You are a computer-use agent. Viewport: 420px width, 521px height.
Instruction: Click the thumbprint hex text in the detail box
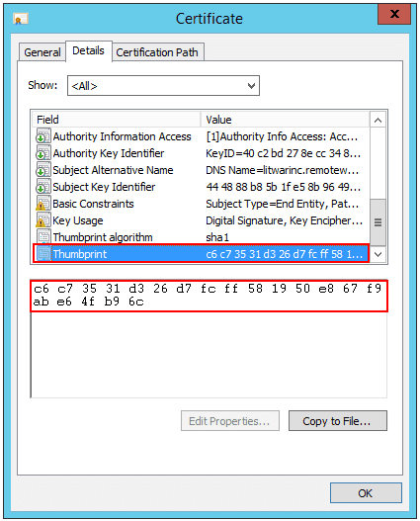pyautogui.click(x=208, y=295)
